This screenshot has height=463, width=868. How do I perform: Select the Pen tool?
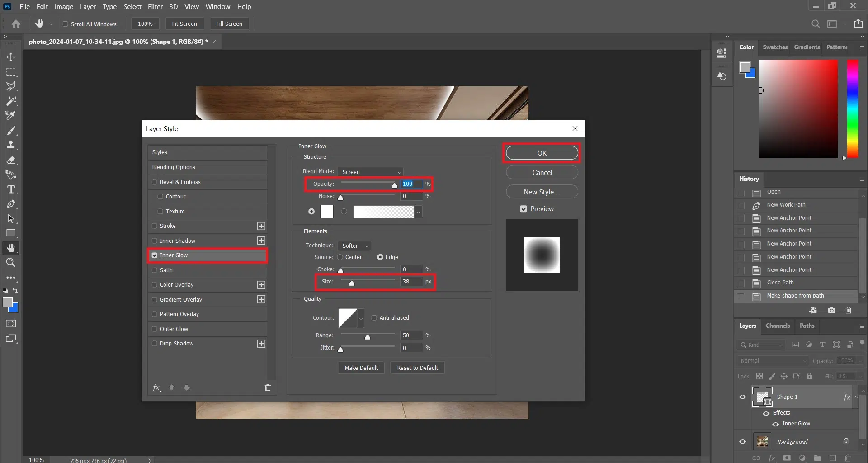(11, 204)
